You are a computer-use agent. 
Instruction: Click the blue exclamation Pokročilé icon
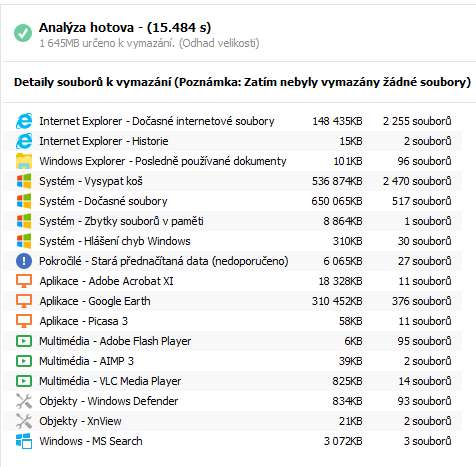tap(24, 261)
